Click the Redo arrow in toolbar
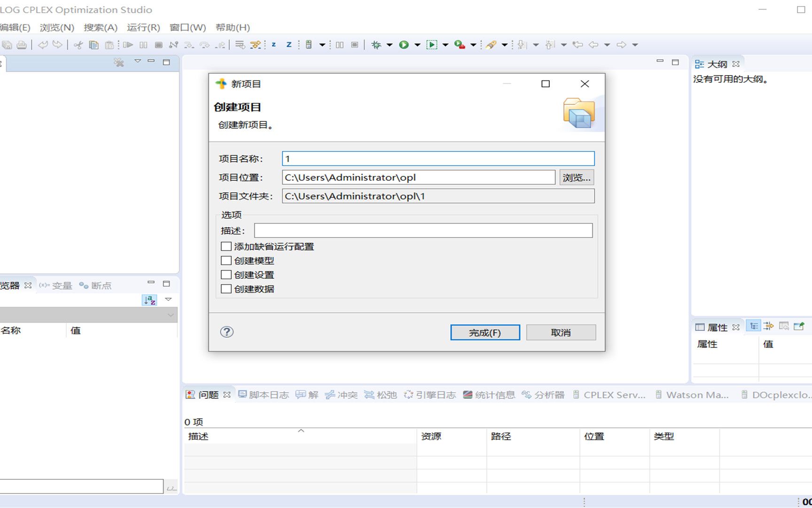This screenshot has width=812, height=508. (x=57, y=45)
